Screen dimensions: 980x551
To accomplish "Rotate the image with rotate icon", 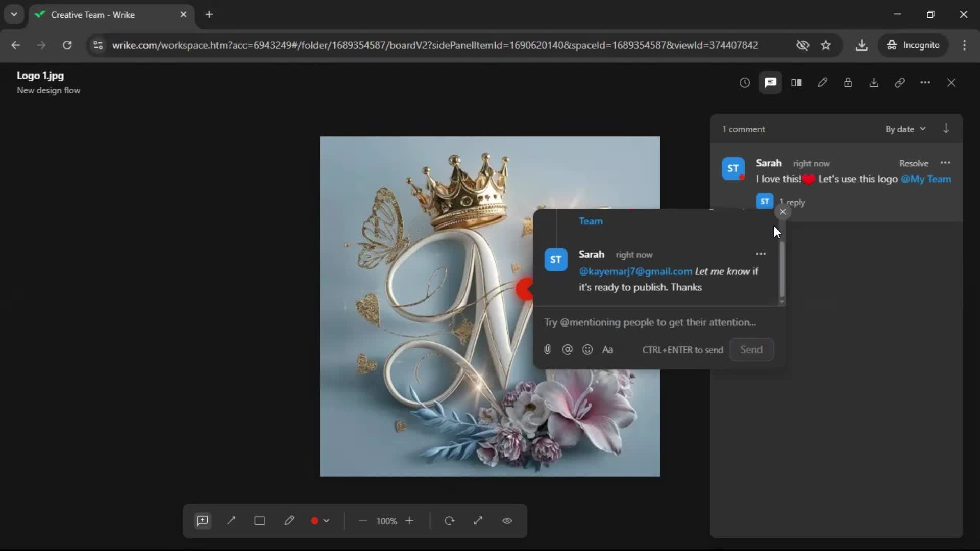I will click(x=449, y=521).
